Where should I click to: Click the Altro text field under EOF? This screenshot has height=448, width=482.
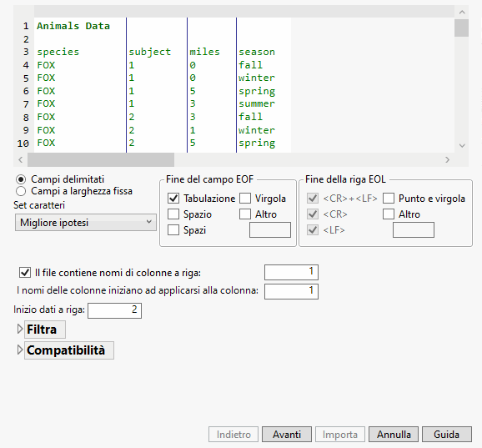(270, 230)
